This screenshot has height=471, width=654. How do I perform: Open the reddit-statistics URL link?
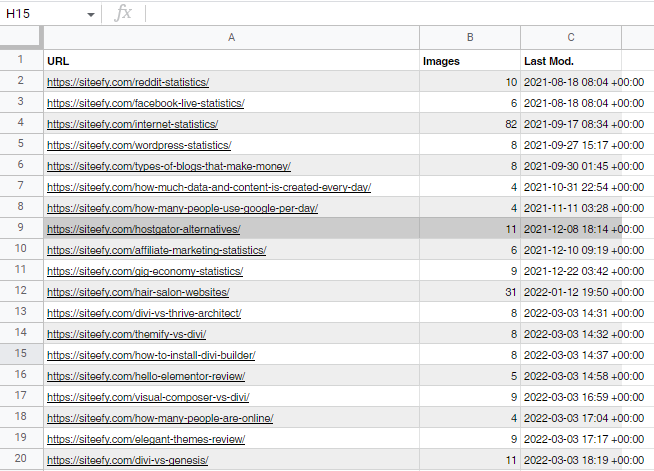pyautogui.click(x=128, y=82)
